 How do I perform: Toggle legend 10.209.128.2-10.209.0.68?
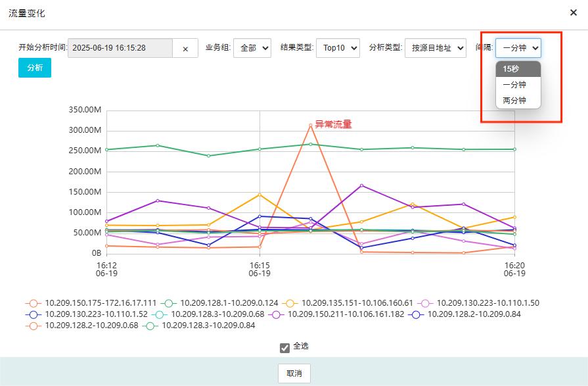(82, 326)
